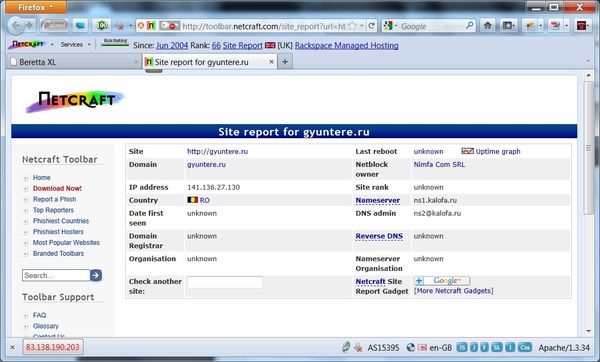The height and width of the screenshot is (362, 600).
Task: Open the dropdown next to Netcraft logo
Action: 52,45
